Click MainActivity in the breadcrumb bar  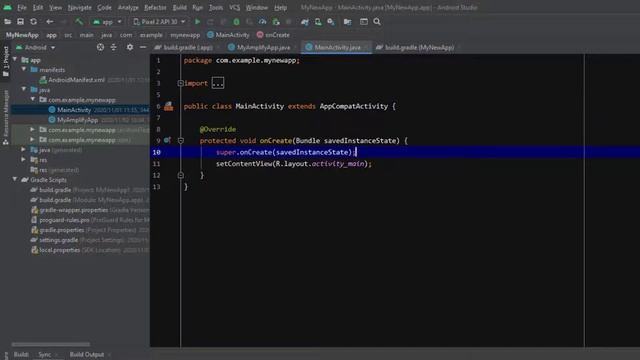pyautogui.click(x=228, y=35)
